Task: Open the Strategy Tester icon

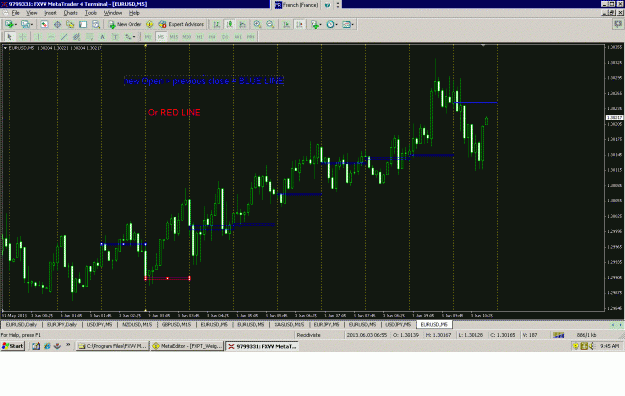Action: tap(96, 24)
